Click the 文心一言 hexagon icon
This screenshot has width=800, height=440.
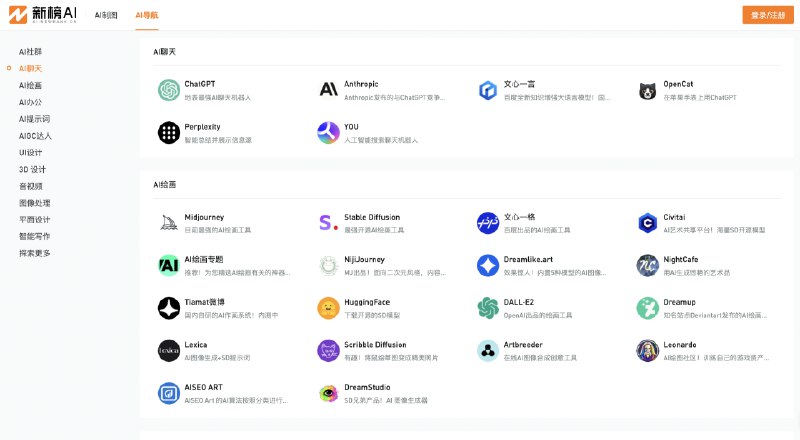click(488, 90)
